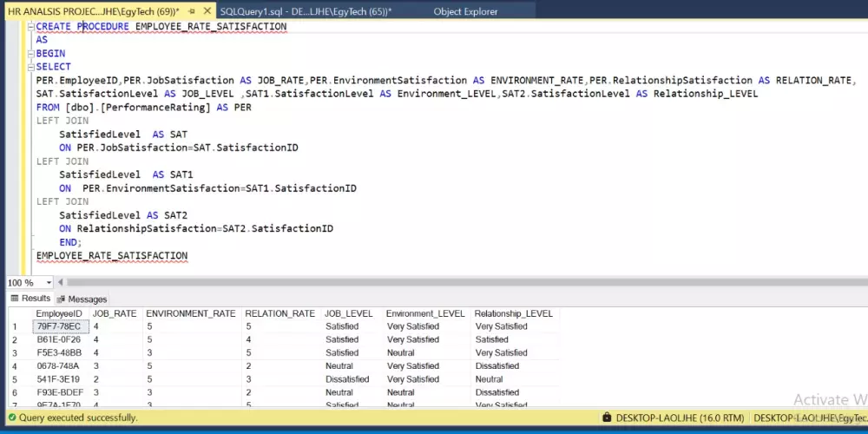This screenshot has height=434, width=868.
Task: Show the Messages tab
Action: [x=82, y=299]
